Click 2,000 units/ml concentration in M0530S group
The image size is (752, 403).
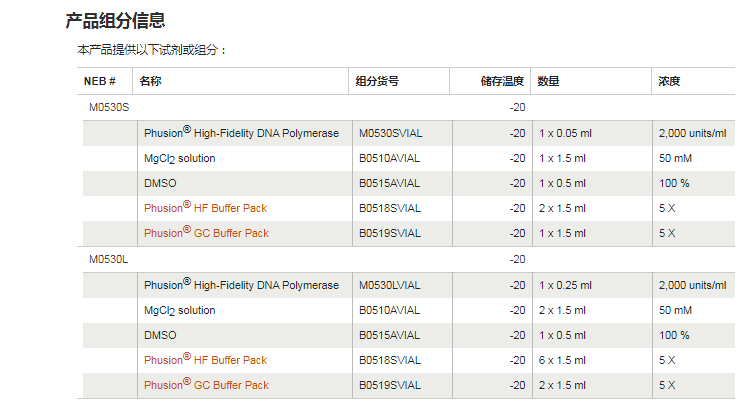(x=692, y=133)
